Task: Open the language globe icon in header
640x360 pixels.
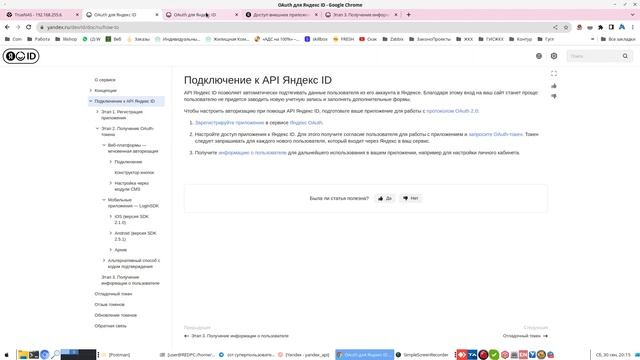Action: click(x=539, y=56)
